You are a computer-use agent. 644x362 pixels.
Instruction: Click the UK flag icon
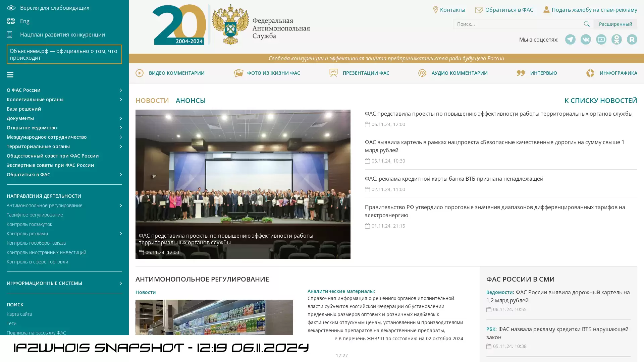[x=11, y=21]
